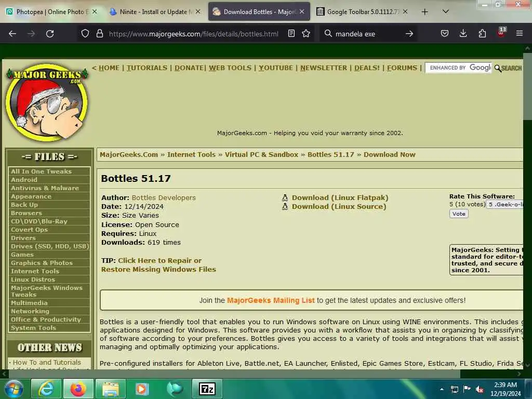Click the Linux penguin icon beside Source download

[x=285, y=206]
